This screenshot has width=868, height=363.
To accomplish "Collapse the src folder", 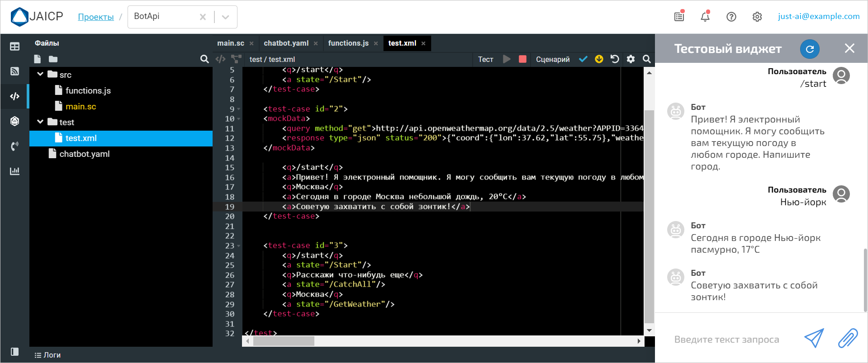I will pos(40,74).
